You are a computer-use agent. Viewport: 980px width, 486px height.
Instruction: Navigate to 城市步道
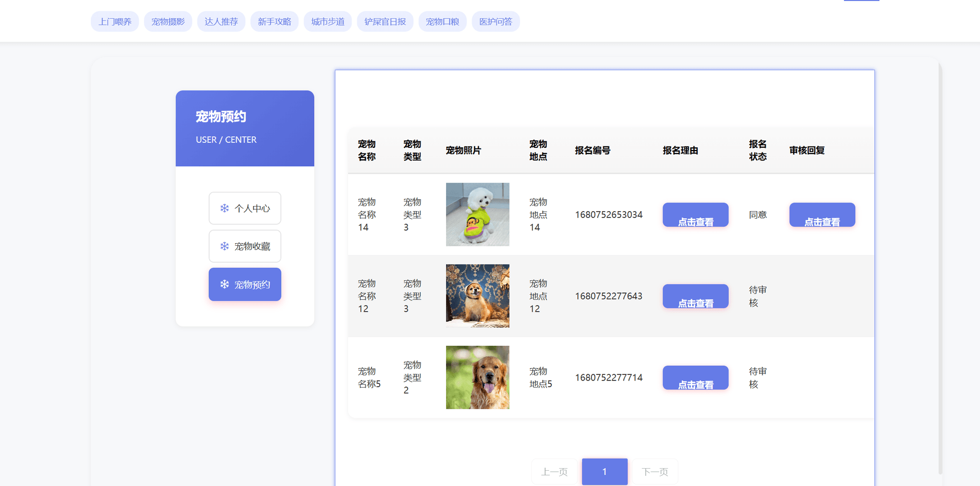(328, 21)
